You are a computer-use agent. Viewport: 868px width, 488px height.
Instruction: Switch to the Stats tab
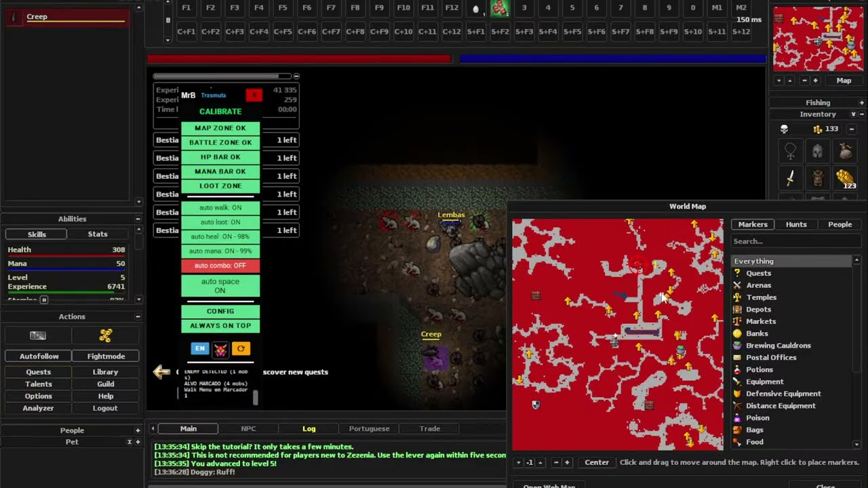[x=98, y=234]
